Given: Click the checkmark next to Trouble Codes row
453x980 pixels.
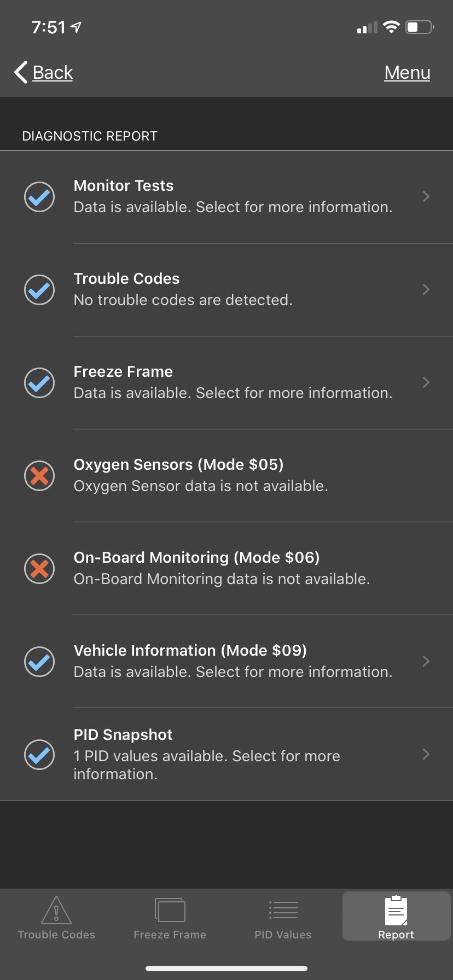Looking at the screenshot, I should point(39,290).
